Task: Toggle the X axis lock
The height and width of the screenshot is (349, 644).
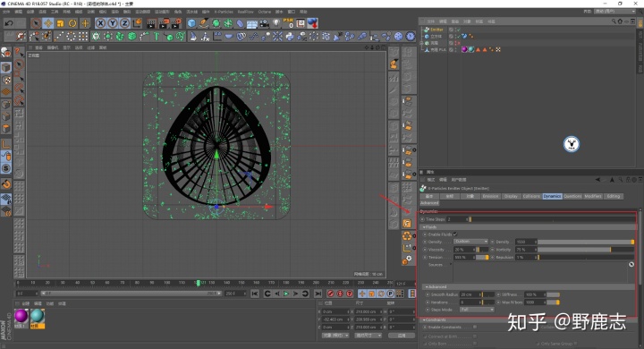Action: pyautogui.click(x=100, y=23)
